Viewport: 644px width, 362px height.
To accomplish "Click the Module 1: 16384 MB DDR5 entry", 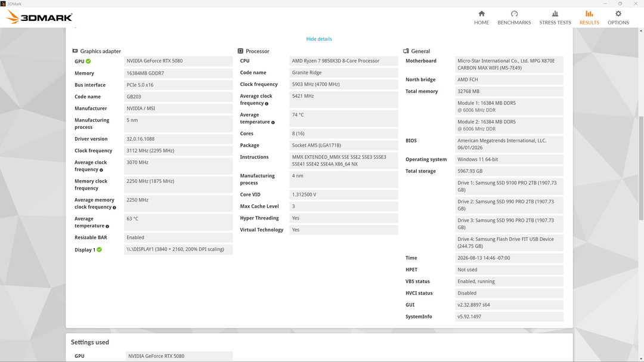I will [509, 107].
